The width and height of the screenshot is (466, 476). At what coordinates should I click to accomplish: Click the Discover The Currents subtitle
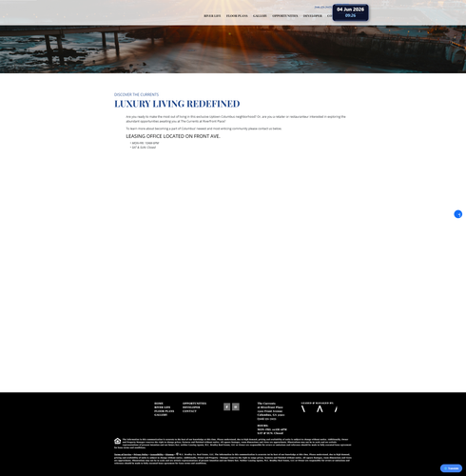pos(136,94)
